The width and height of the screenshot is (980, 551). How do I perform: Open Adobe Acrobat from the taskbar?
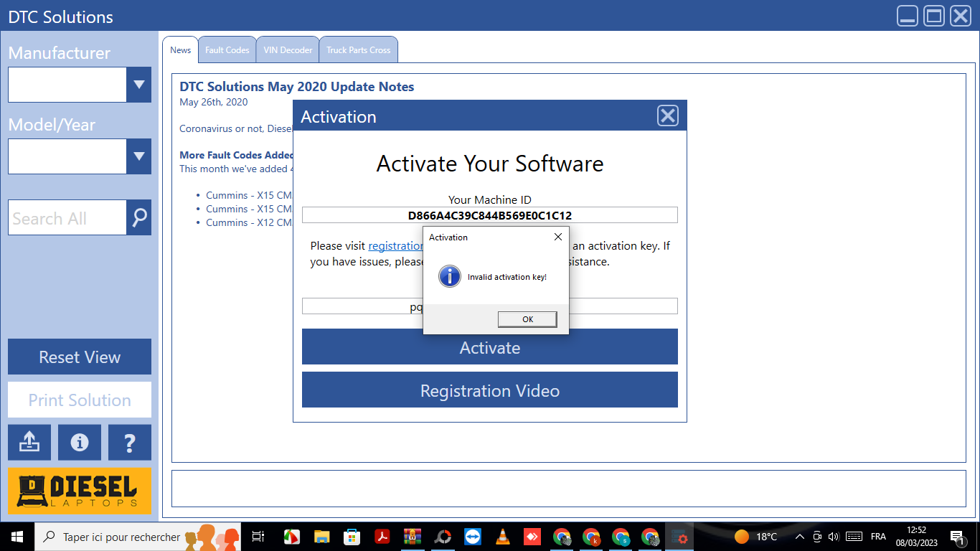(x=383, y=537)
